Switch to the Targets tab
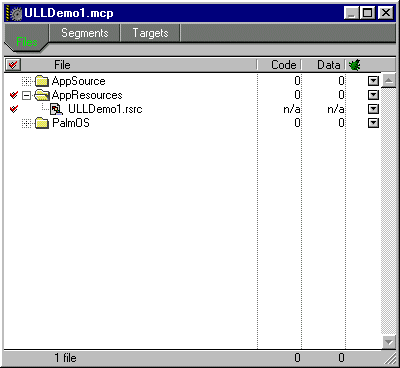Screen dimensions: 400x368 coord(150,33)
